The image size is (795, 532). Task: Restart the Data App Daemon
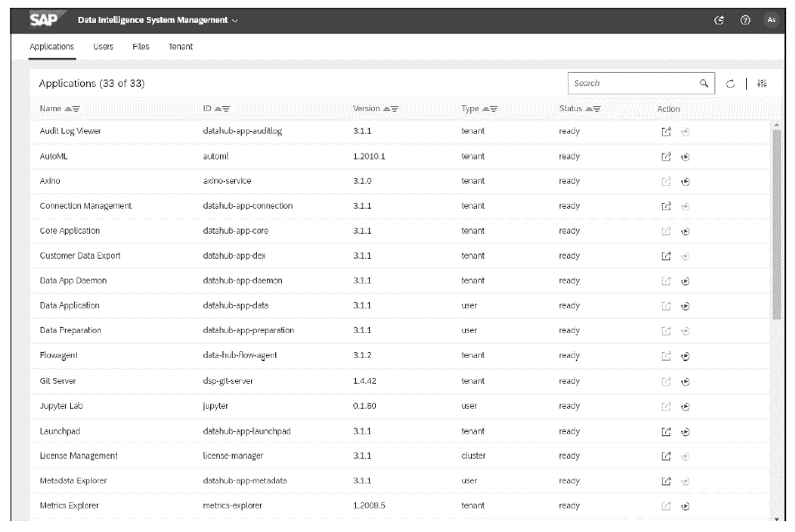[x=686, y=281]
